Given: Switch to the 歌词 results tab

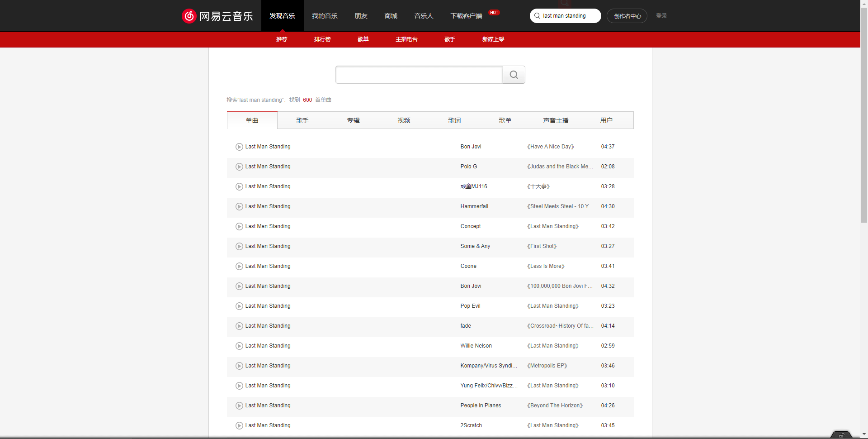Looking at the screenshot, I should tap(454, 120).
